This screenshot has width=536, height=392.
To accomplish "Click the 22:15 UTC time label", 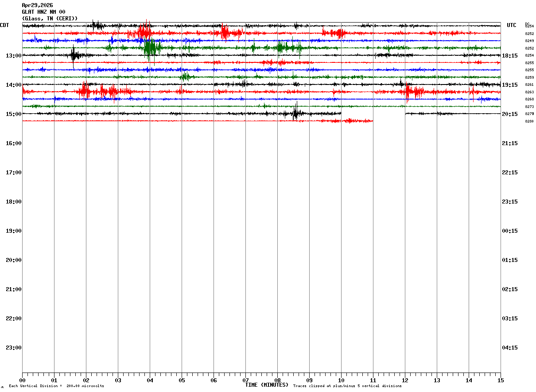I will point(510,173).
